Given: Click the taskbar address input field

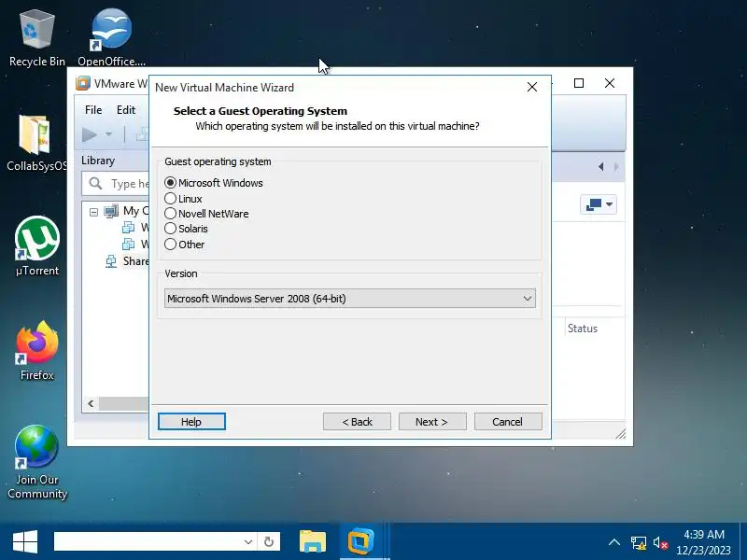Looking at the screenshot, I should coord(148,542).
